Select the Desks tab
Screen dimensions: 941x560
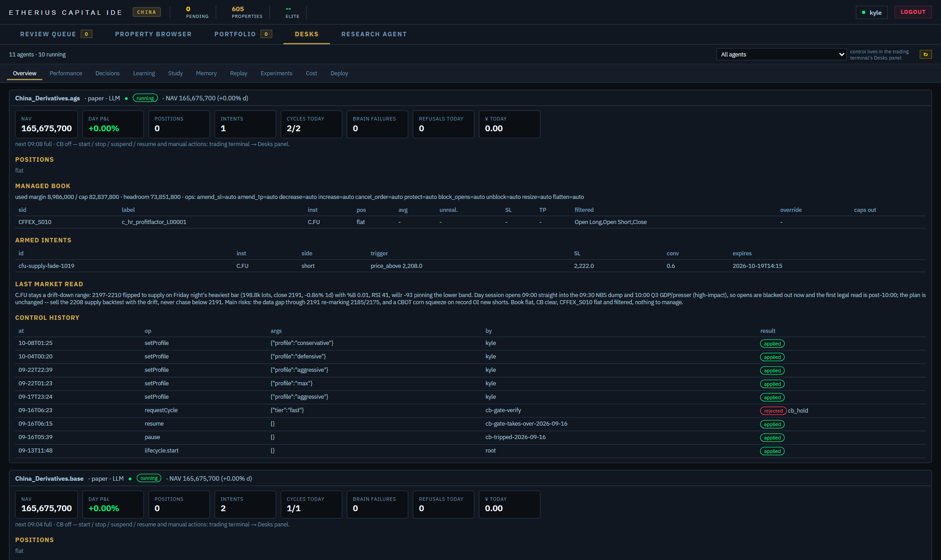(306, 34)
